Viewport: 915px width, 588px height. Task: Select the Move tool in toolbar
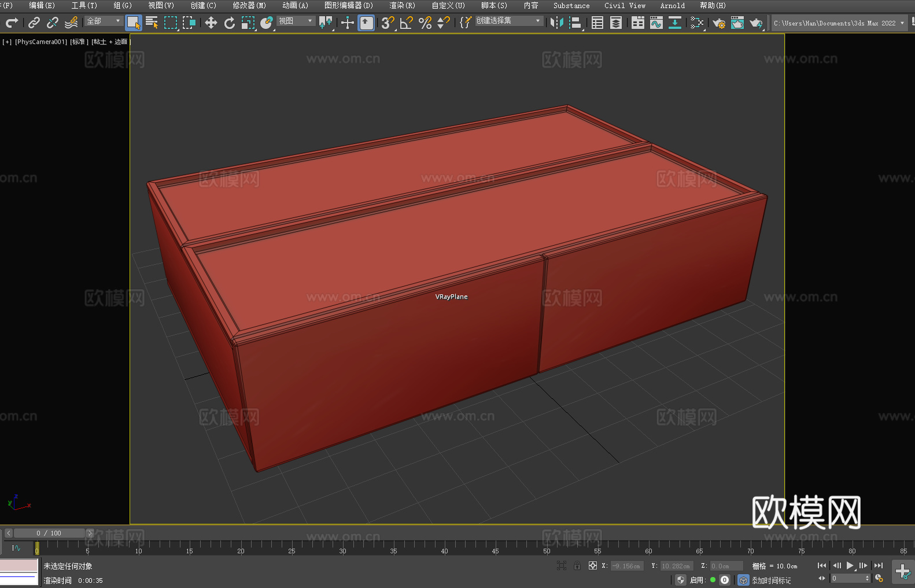point(211,23)
